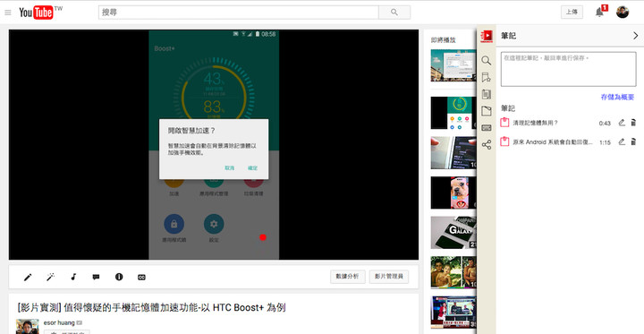Open the suggested Galaxy video thumbnail
The height and width of the screenshot is (334, 644).
point(453,233)
